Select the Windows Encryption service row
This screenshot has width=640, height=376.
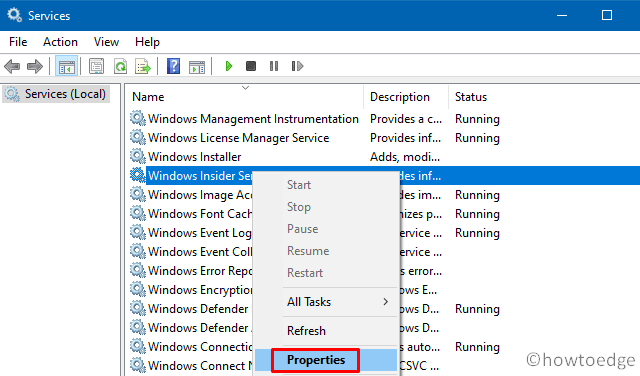click(x=200, y=289)
